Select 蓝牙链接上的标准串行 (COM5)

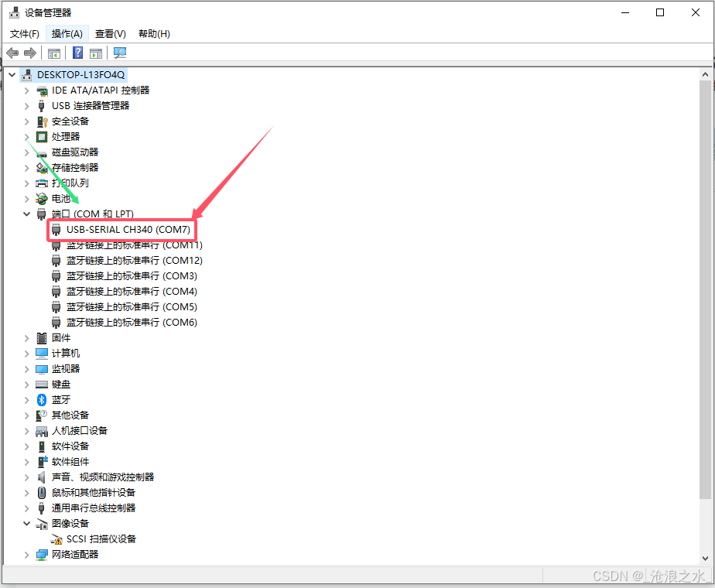pyautogui.click(x=132, y=307)
